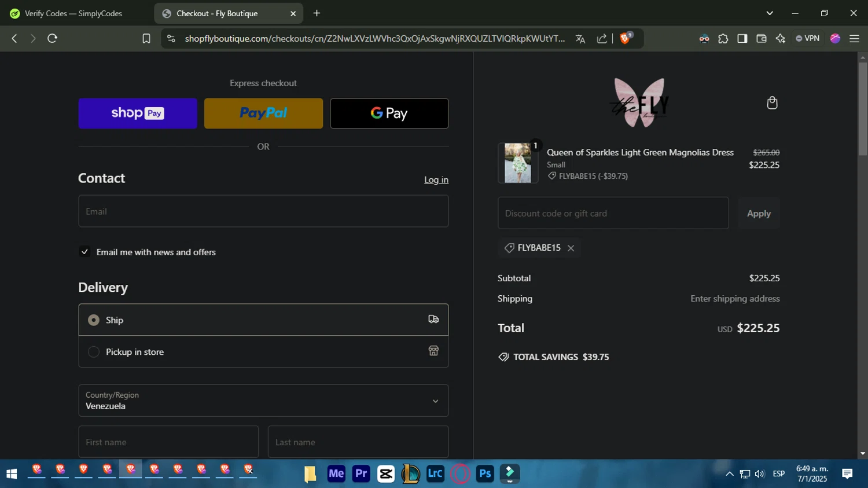
Task: Pay with PayPal button
Action: (x=263, y=113)
